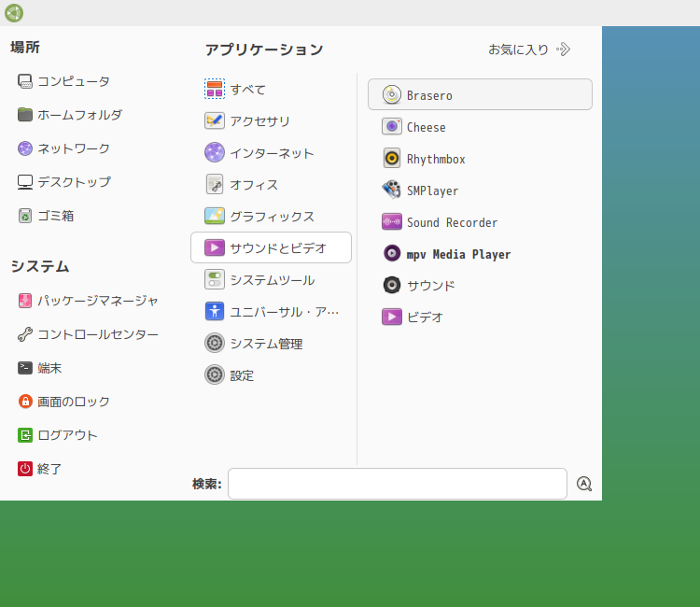Select the システム管理 category
This screenshot has height=607, width=700.
[271, 343]
